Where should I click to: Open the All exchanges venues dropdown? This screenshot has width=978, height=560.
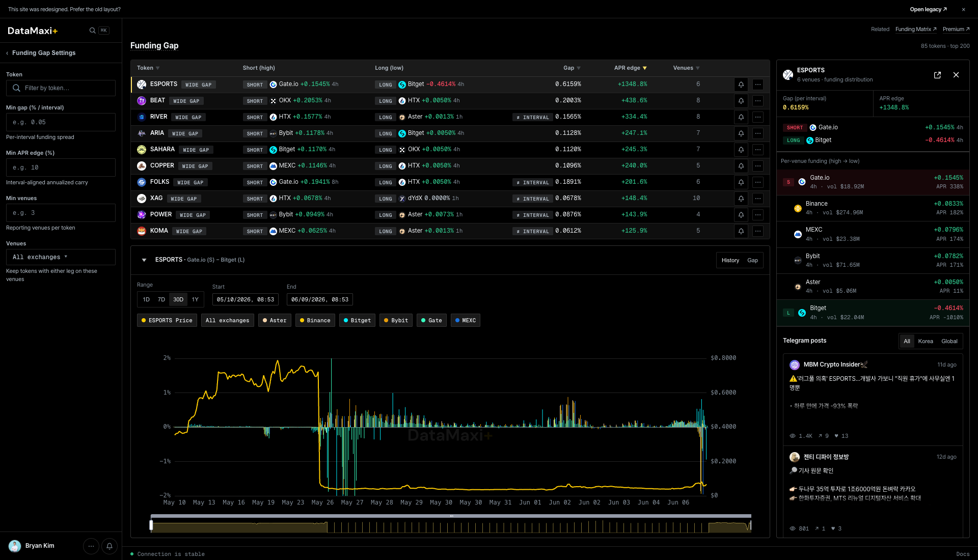61,257
